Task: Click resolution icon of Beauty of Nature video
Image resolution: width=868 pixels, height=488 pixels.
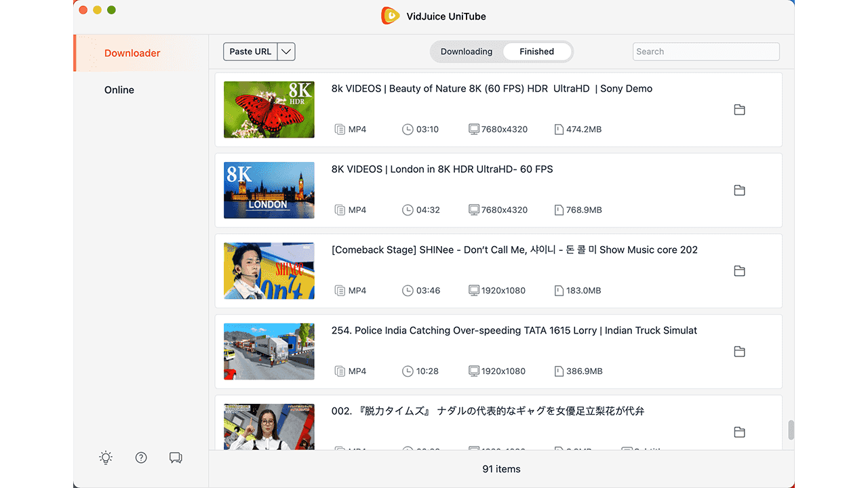Action: (x=474, y=129)
